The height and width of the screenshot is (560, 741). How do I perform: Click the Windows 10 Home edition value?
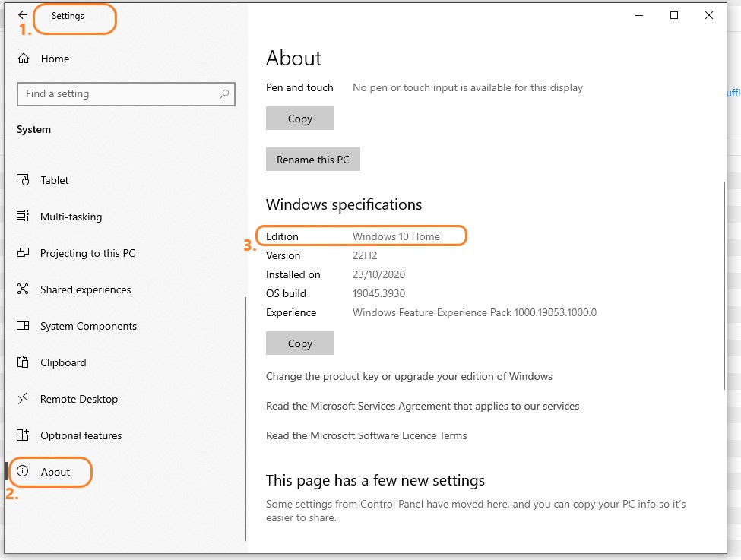396,236
